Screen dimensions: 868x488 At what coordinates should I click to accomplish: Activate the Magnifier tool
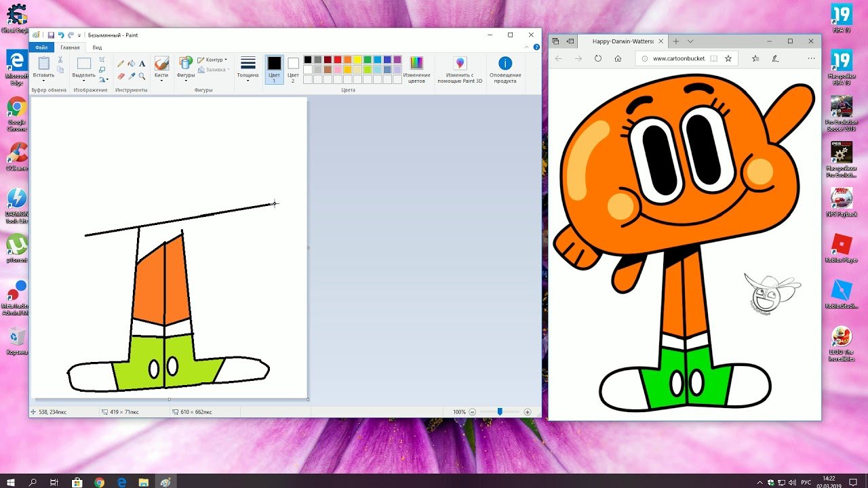[142, 77]
